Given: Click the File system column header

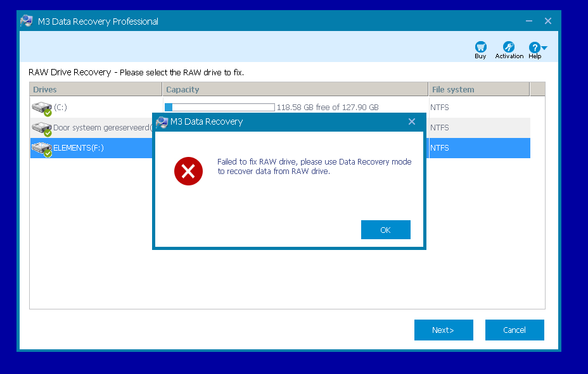Looking at the screenshot, I should pos(479,89).
